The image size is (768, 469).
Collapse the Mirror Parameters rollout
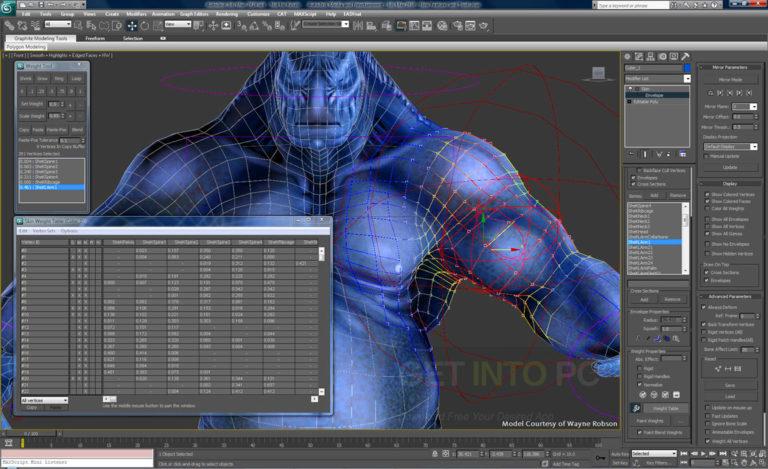[x=729, y=67]
